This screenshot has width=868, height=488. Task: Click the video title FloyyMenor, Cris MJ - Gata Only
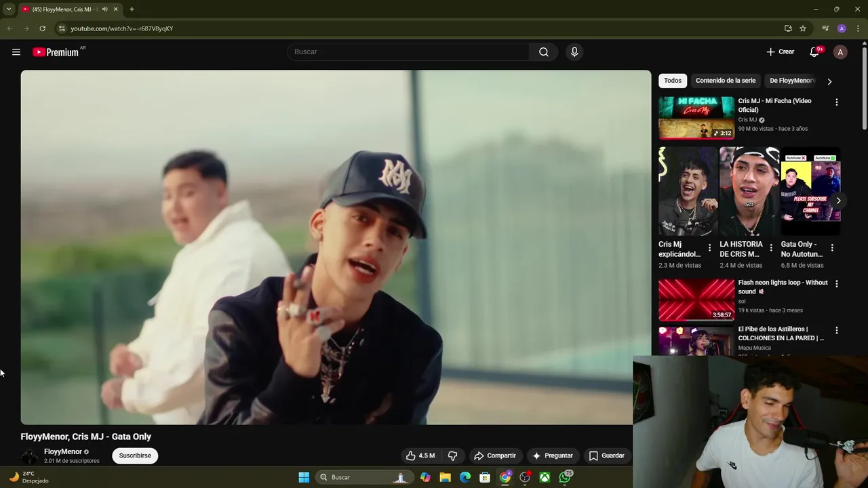point(86,436)
